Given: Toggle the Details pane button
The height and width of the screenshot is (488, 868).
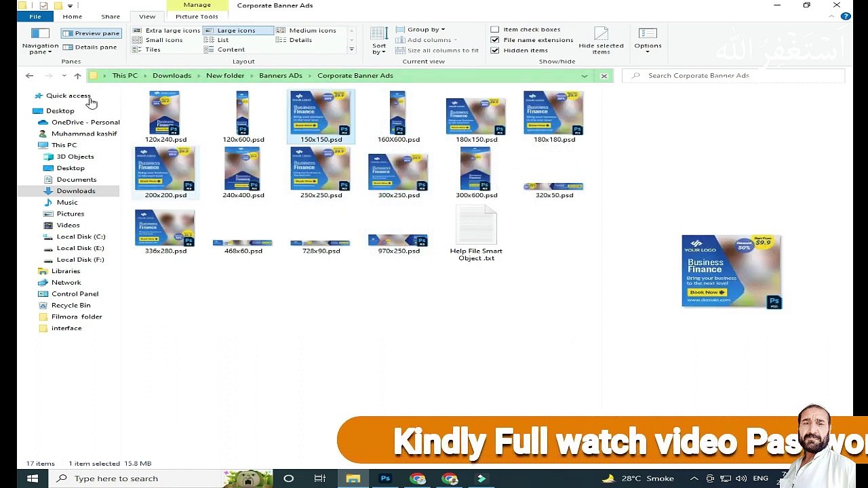Looking at the screenshot, I should (x=90, y=47).
